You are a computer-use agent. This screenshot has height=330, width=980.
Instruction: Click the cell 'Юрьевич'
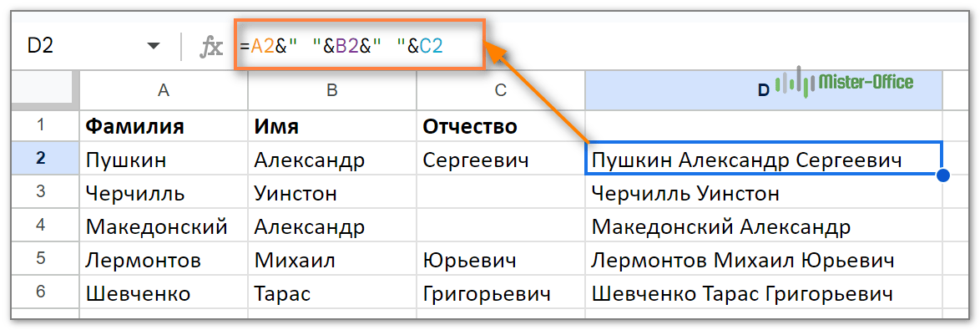tap(501, 259)
